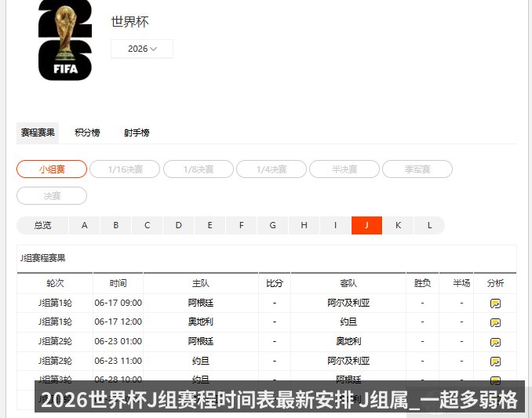Select the 小组赛 stage button

coord(52,169)
